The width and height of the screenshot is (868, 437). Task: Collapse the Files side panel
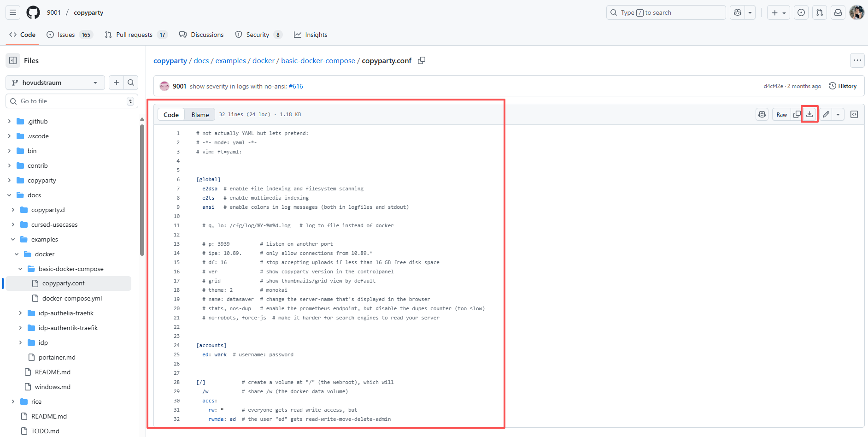13,60
